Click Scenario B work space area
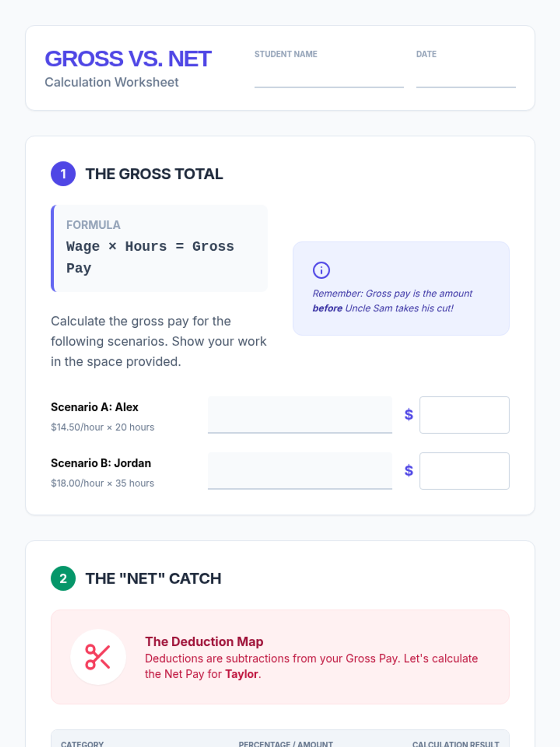The height and width of the screenshot is (747, 560). pyautogui.click(x=300, y=471)
